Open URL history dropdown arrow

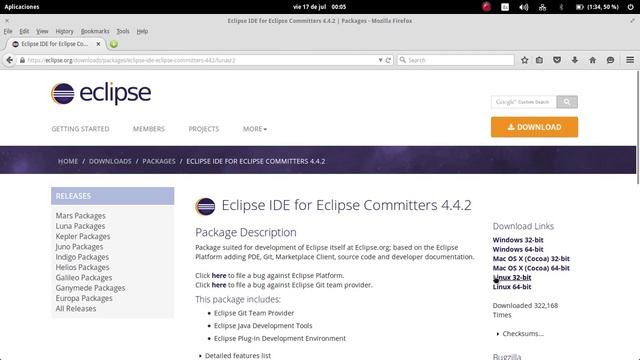(380, 60)
